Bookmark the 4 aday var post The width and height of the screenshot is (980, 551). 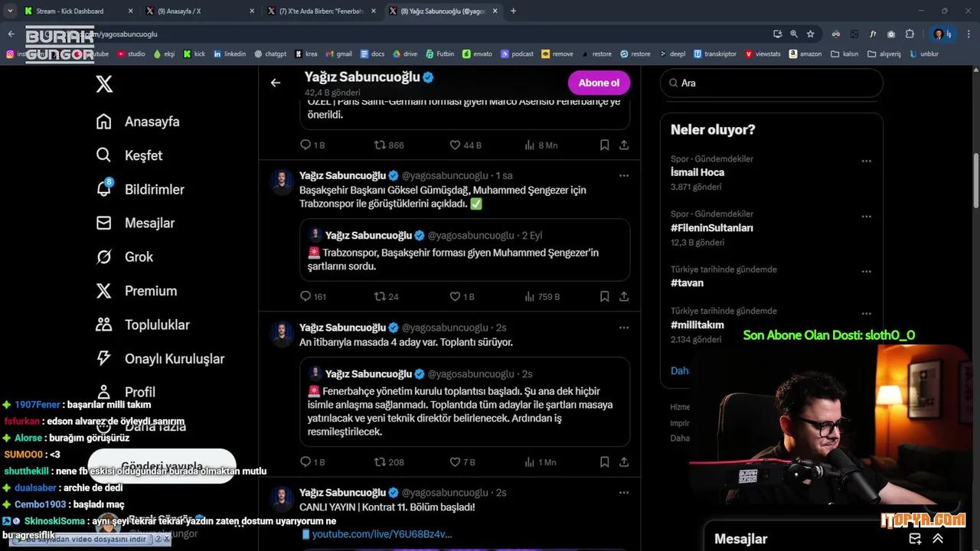click(x=605, y=462)
